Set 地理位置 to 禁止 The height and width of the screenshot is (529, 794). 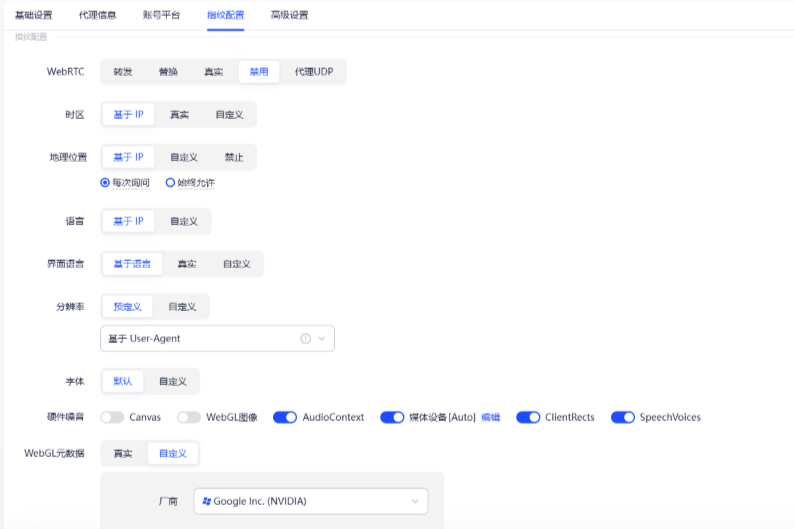pyautogui.click(x=234, y=157)
